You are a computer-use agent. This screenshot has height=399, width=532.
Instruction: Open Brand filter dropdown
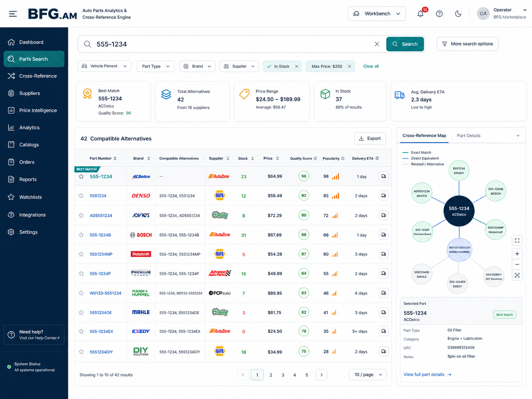(198, 66)
